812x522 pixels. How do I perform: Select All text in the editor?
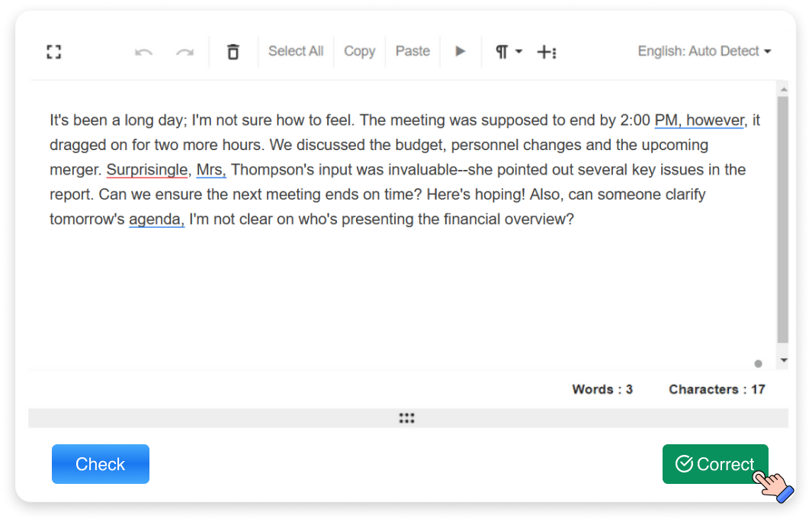click(x=296, y=51)
